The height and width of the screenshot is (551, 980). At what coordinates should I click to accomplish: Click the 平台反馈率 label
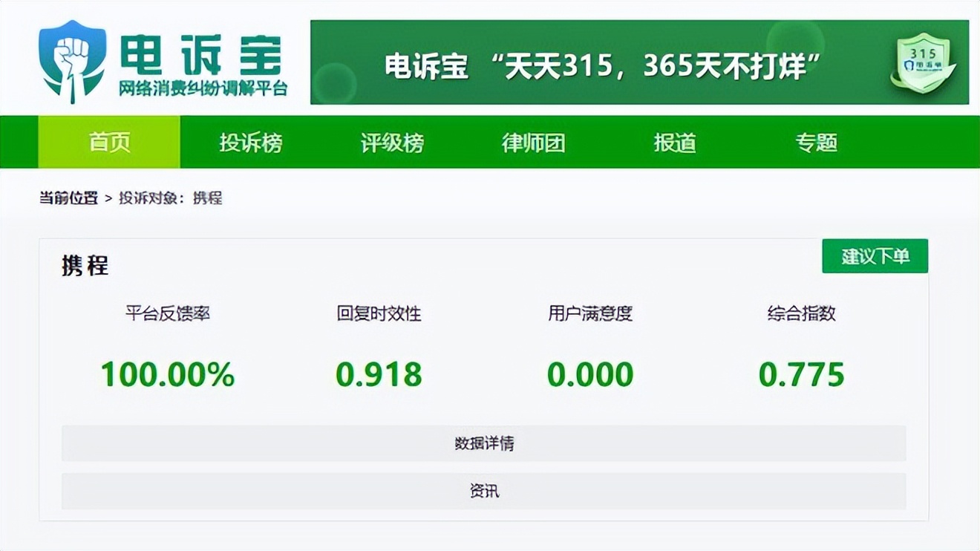[x=168, y=313]
